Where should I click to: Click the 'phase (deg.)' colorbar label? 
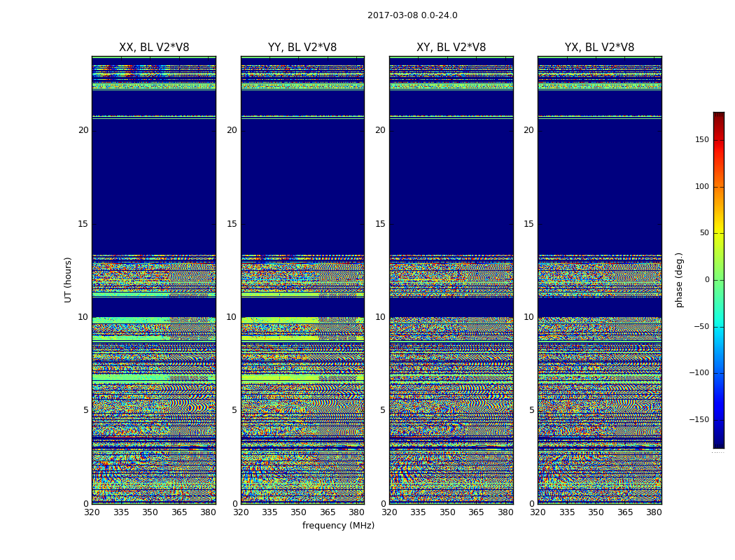tap(679, 280)
